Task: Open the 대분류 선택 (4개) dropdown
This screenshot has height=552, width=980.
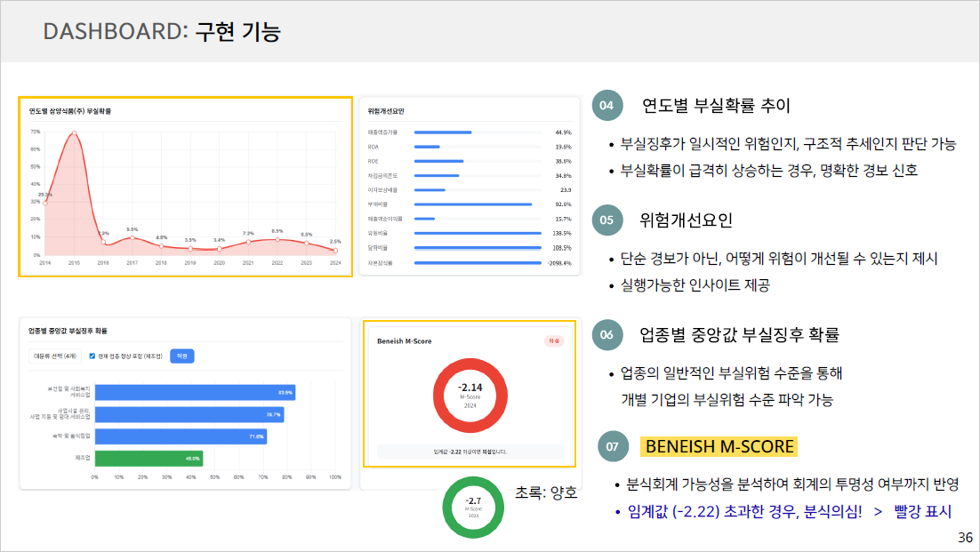Action: (54, 356)
